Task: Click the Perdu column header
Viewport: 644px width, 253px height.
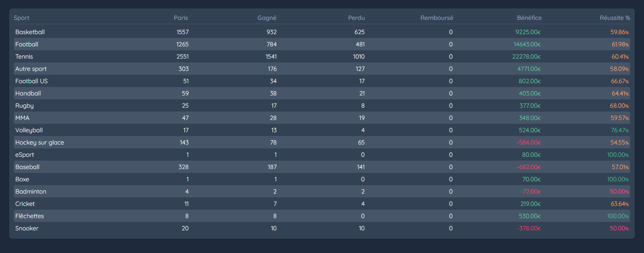Action: [x=356, y=18]
